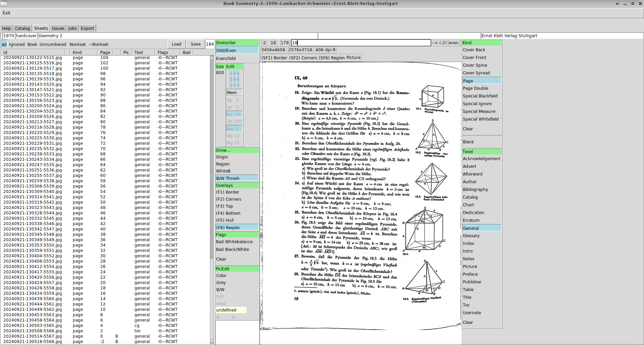This screenshot has height=345, width=644.
Task: Select the bottom-edge cell in Edit grid
Action: (x=235, y=85)
